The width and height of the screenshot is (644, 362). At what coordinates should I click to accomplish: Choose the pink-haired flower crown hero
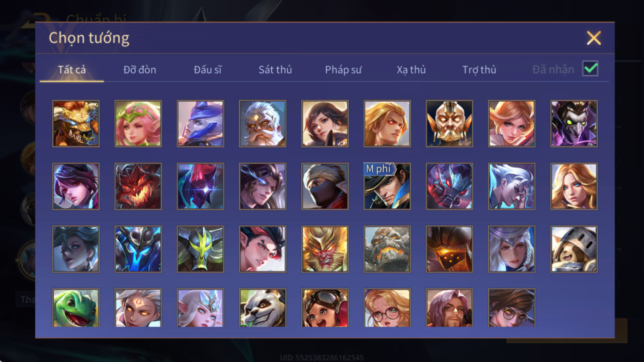tap(138, 124)
